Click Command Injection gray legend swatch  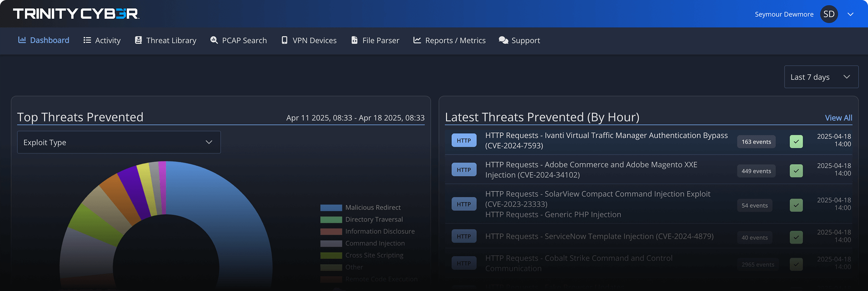pos(331,244)
